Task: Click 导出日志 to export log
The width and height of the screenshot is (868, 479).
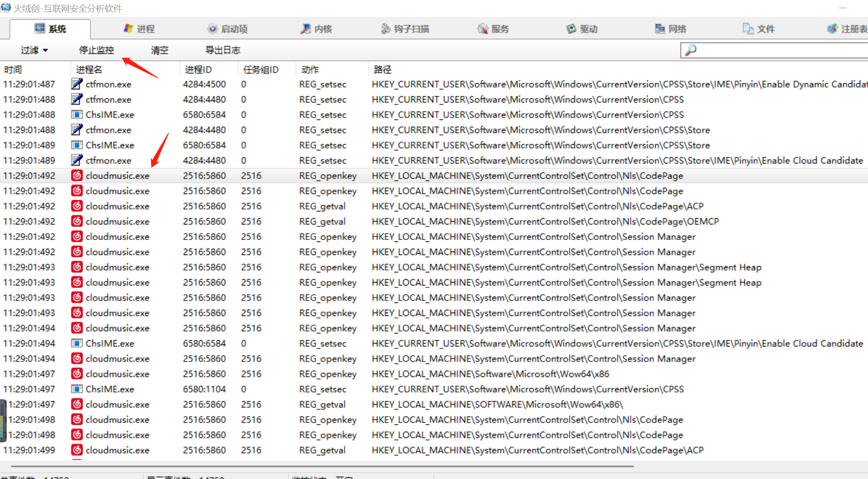Action: pyautogui.click(x=223, y=50)
